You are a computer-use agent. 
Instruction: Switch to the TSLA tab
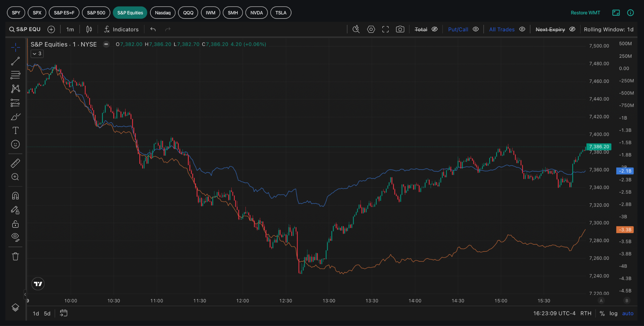click(x=281, y=13)
